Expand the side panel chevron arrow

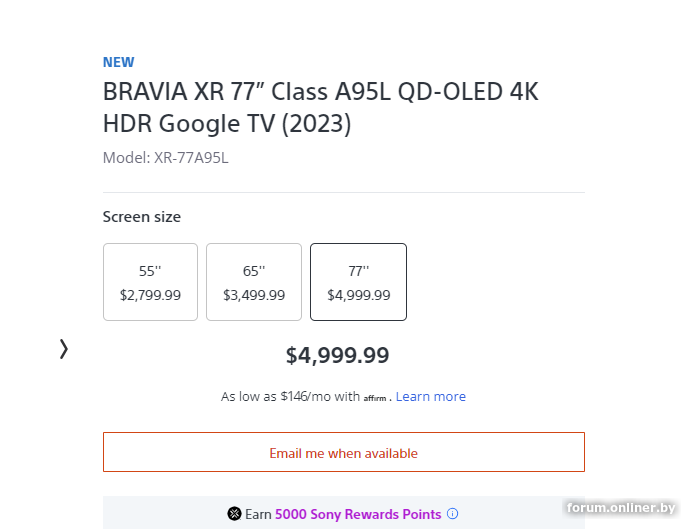(64, 349)
